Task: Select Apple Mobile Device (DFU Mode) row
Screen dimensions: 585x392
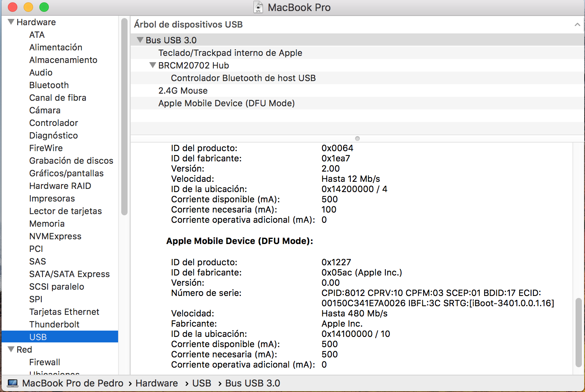Action: 226,103
